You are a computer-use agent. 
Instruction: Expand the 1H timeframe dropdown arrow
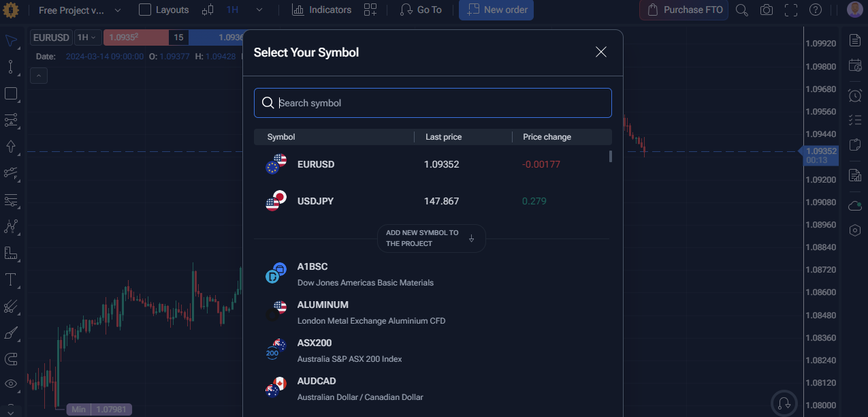(x=259, y=10)
